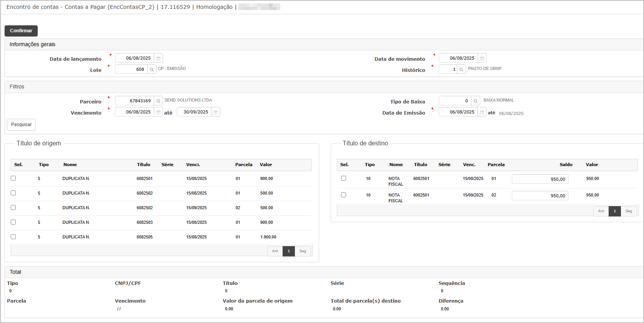Click the Lote search magnifier icon

coord(152,69)
